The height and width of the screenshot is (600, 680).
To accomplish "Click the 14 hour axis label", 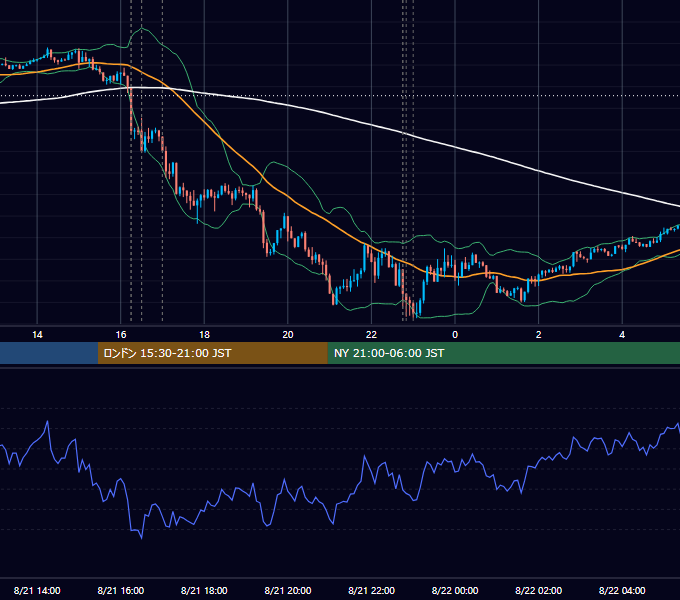I will pyautogui.click(x=37, y=335).
